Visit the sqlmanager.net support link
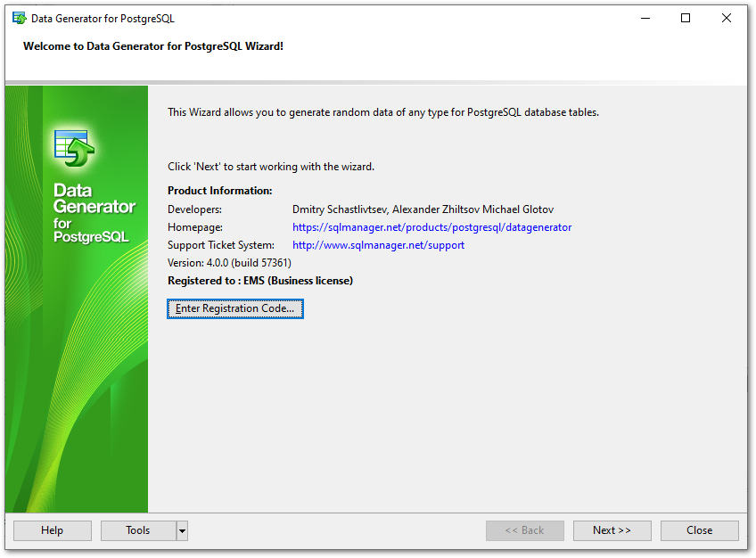 point(379,245)
